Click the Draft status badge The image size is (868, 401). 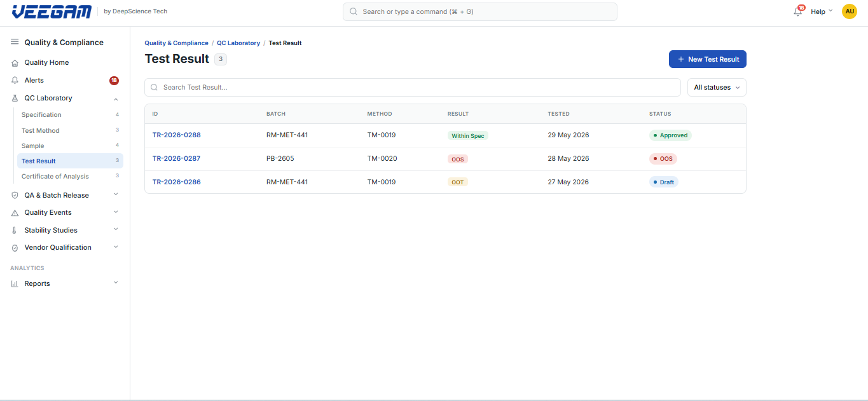click(x=664, y=182)
